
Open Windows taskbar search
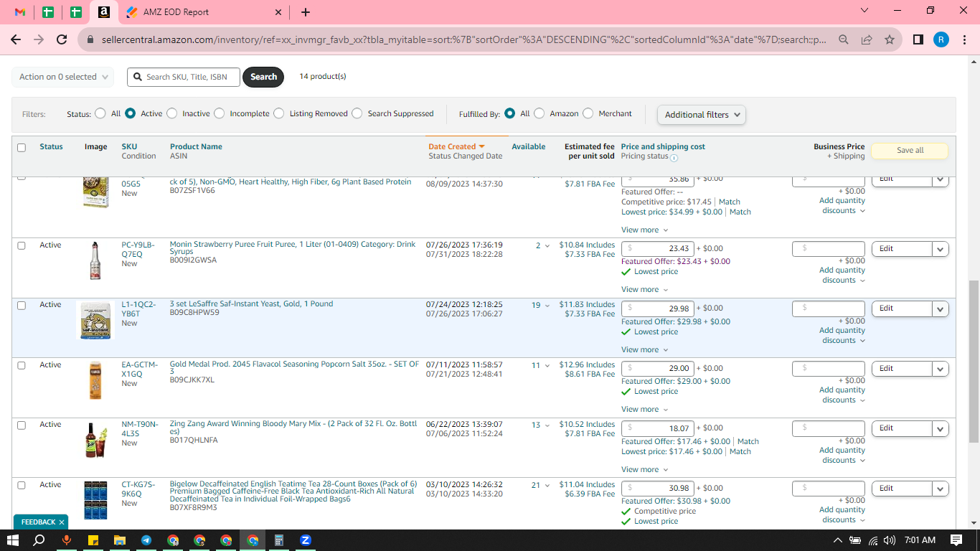coord(39,540)
